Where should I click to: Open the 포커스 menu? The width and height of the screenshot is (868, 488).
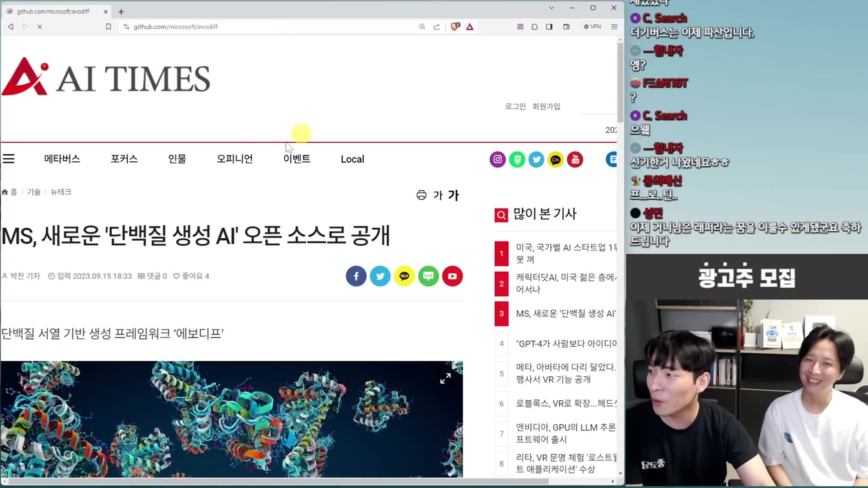pyautogui.click(x=124, y=159)
